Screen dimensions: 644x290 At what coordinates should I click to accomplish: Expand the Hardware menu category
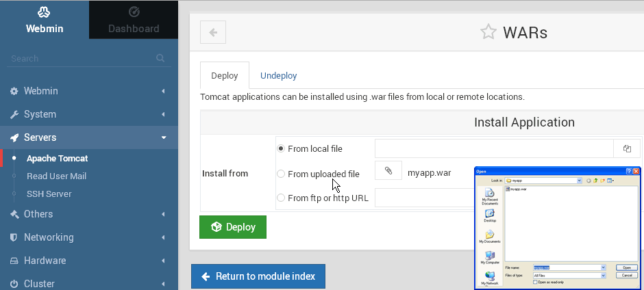point(89,261)
